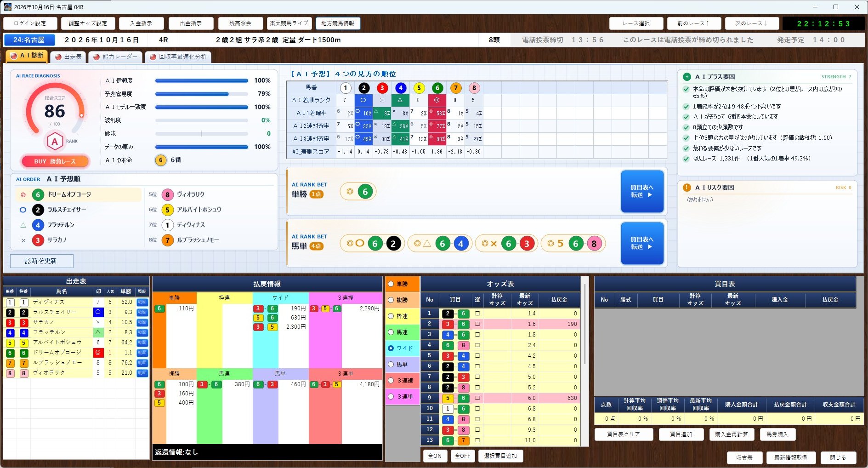Click the 予測容易度 progress bar
Image resolution: width=868 pixels, height=468 pixels.
point(202,94)
